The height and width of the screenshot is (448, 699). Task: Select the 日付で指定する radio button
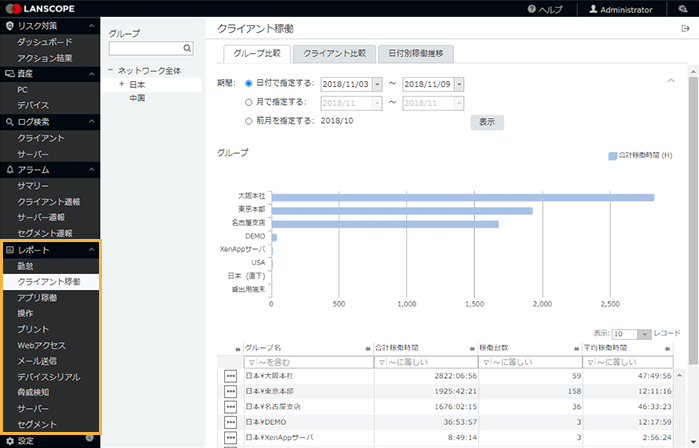[249, 84]
